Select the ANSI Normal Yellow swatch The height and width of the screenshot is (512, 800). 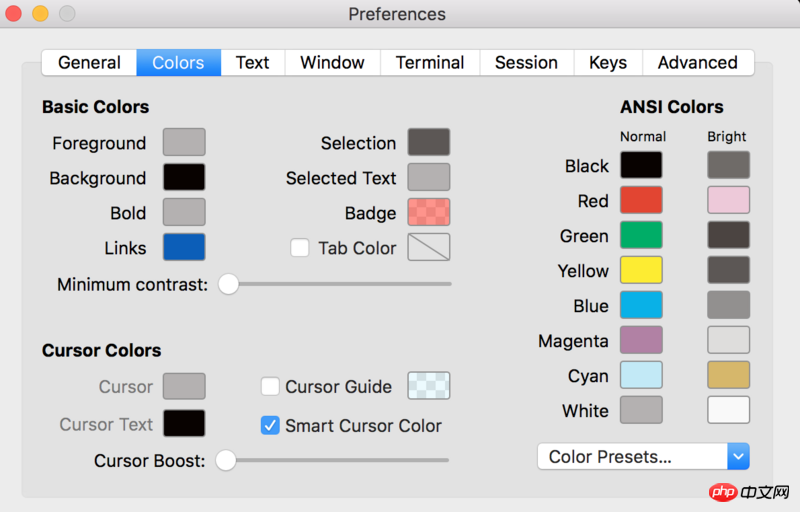(641, 270)
